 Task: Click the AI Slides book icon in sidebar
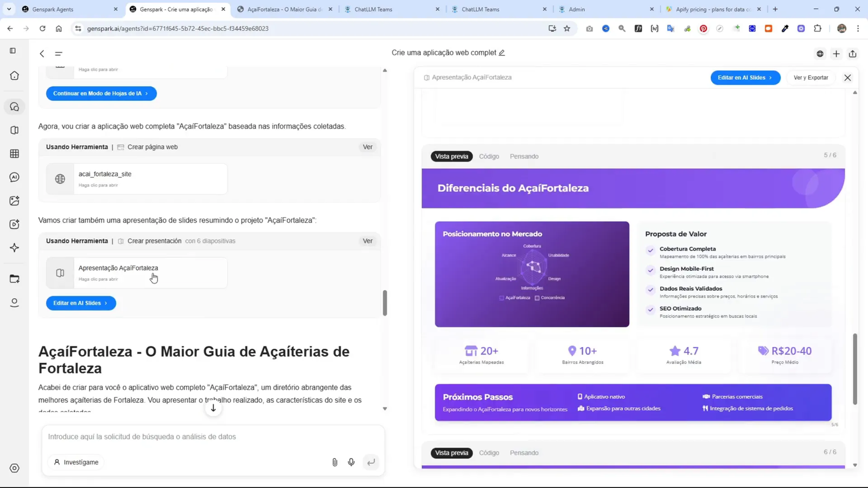point(14,130)
